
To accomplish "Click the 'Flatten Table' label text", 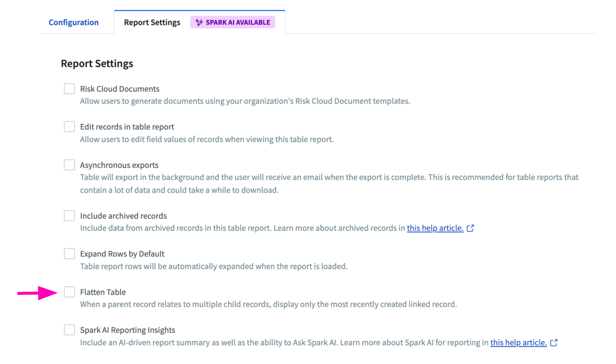I will (103, 292).
